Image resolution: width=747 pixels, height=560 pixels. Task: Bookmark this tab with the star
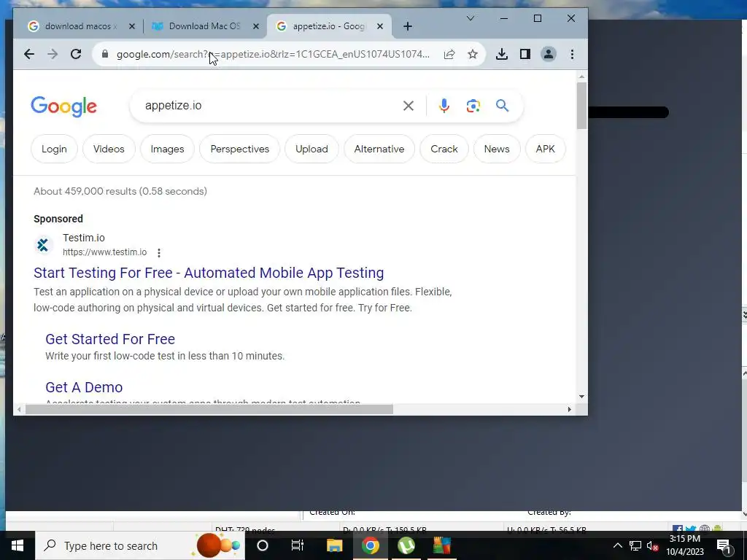tap(473, 54)
